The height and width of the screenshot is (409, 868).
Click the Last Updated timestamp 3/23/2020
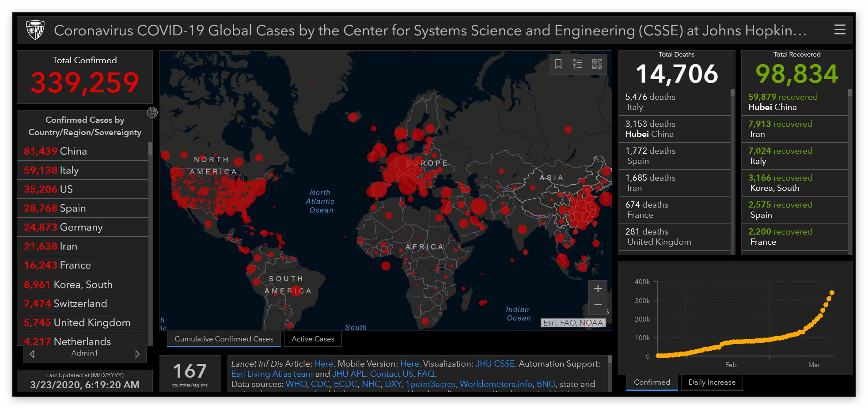(x=85, y=385)
